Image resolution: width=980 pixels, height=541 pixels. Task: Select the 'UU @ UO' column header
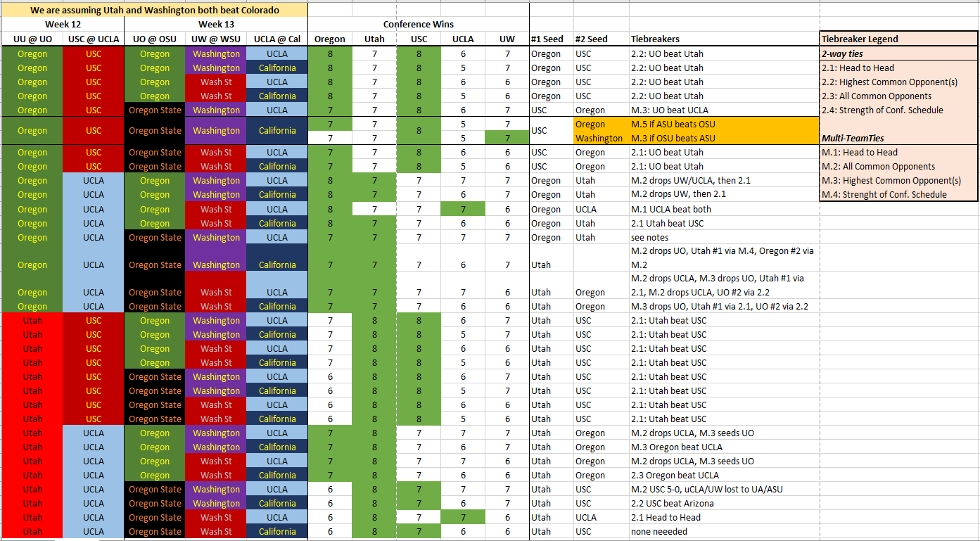point(32,39)
